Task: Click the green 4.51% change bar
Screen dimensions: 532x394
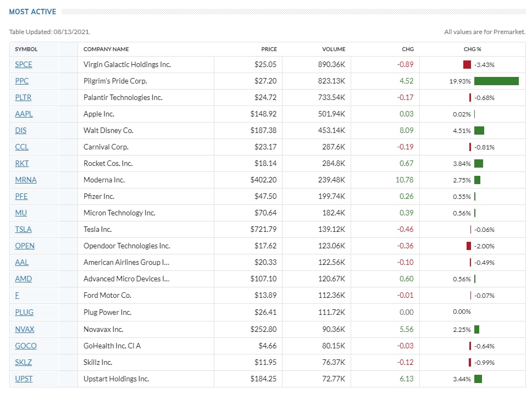Action: tap(479, 130)
